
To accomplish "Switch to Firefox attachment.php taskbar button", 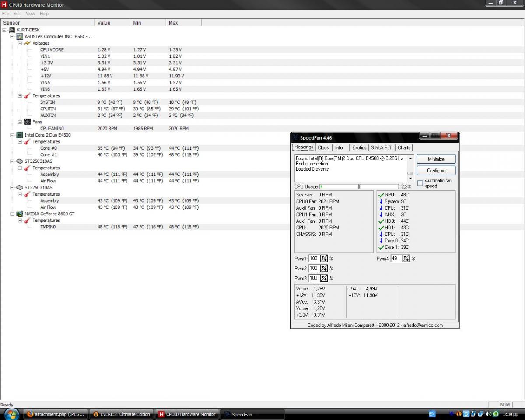I will click(56, 414).
